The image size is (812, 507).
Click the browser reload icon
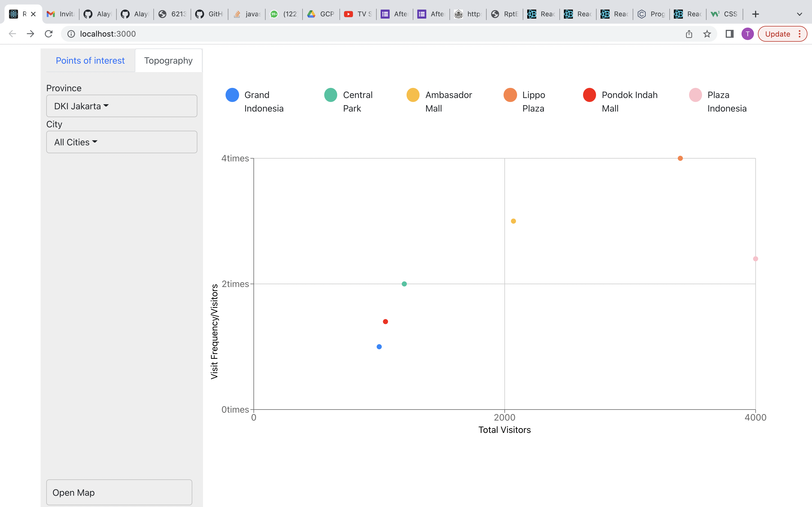[x=49, y=34]
